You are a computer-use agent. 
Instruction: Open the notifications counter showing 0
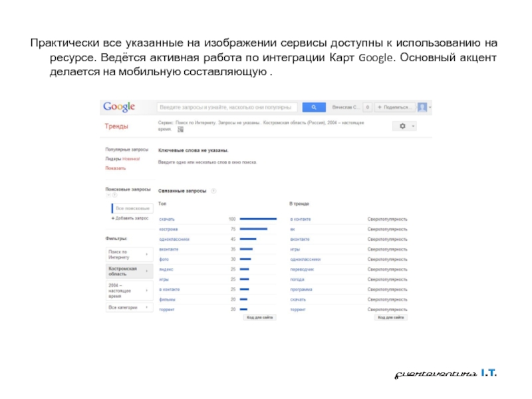coord(368,107)
